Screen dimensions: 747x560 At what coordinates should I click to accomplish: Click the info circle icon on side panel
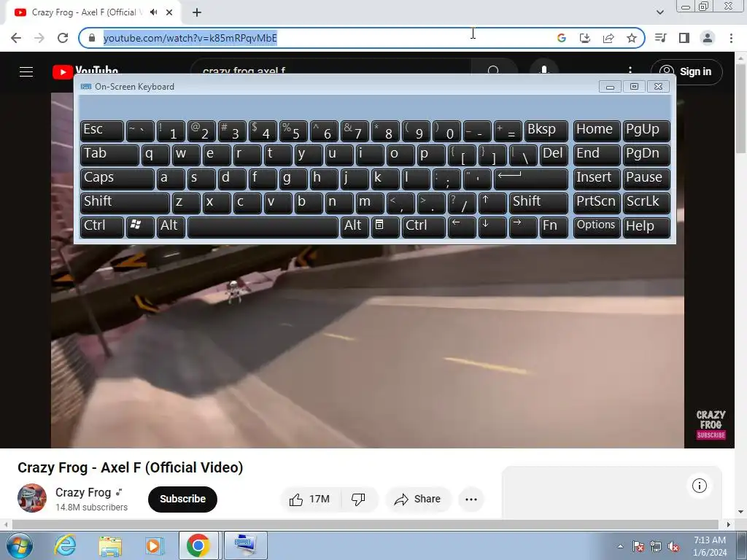700,486
